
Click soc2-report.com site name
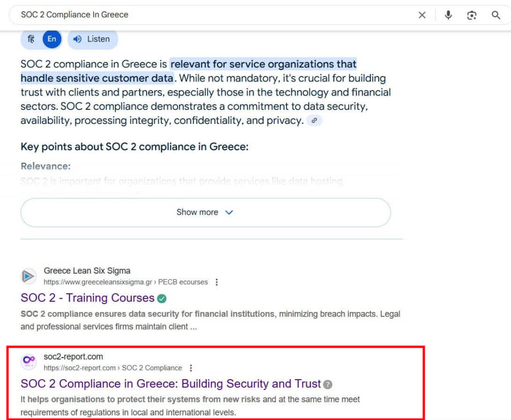[x=73, y=357]
